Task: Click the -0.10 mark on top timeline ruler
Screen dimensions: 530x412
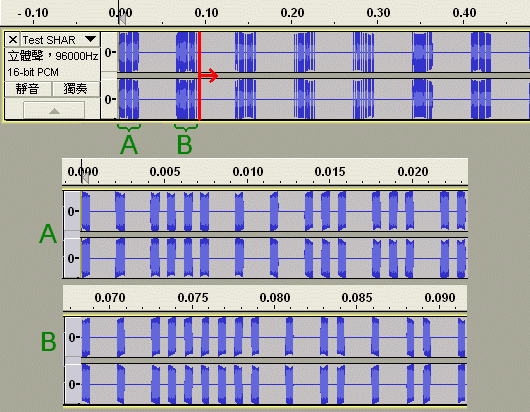Action: (33, 13)
